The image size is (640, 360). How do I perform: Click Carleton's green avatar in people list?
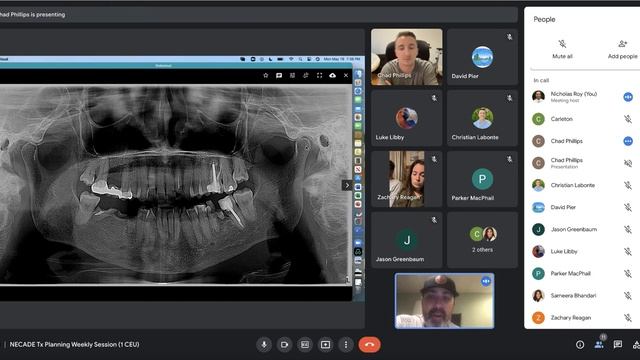click(x=538, y=119)
